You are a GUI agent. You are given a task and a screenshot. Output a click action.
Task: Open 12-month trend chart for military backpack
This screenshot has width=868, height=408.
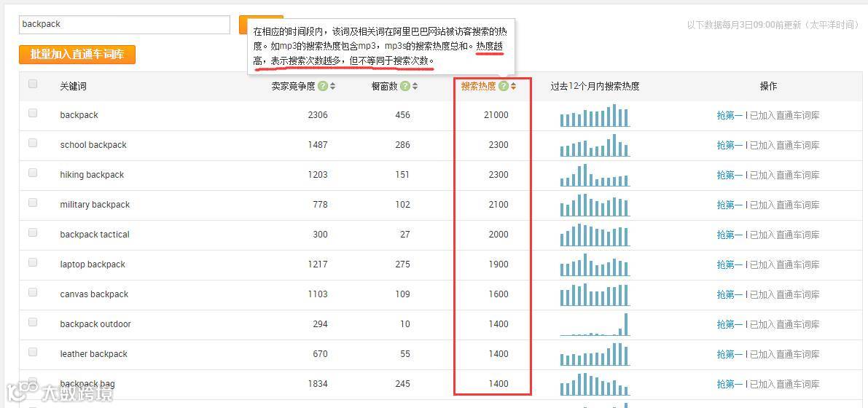[595, 205]
